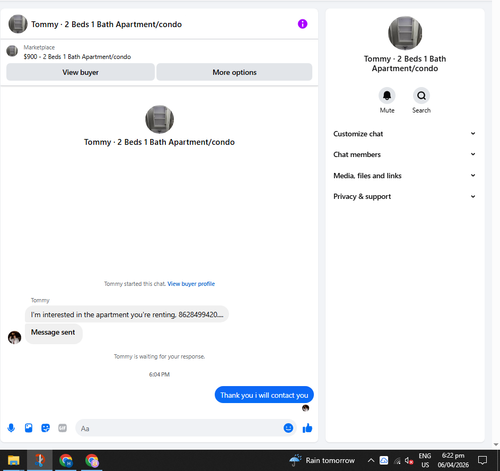The width and height of the screenshot is (500, 471).
Task: Open the GIF picker icon
Action: tap(62, 428)
